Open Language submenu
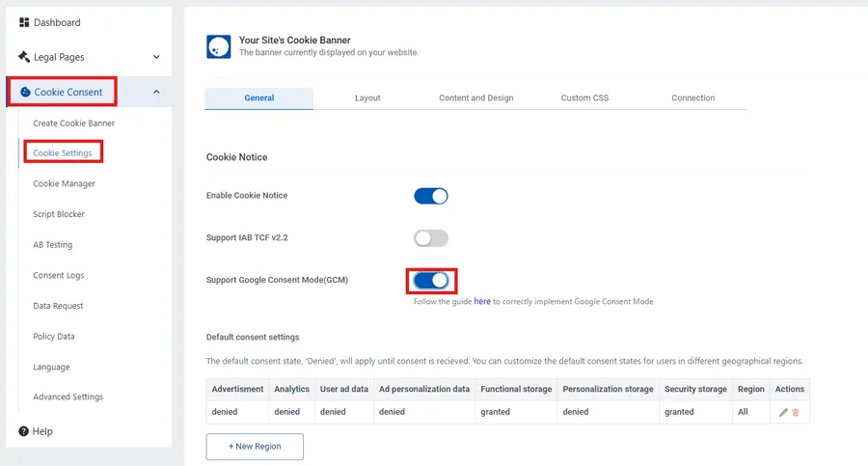868x466 pixels. pos(51,367)
